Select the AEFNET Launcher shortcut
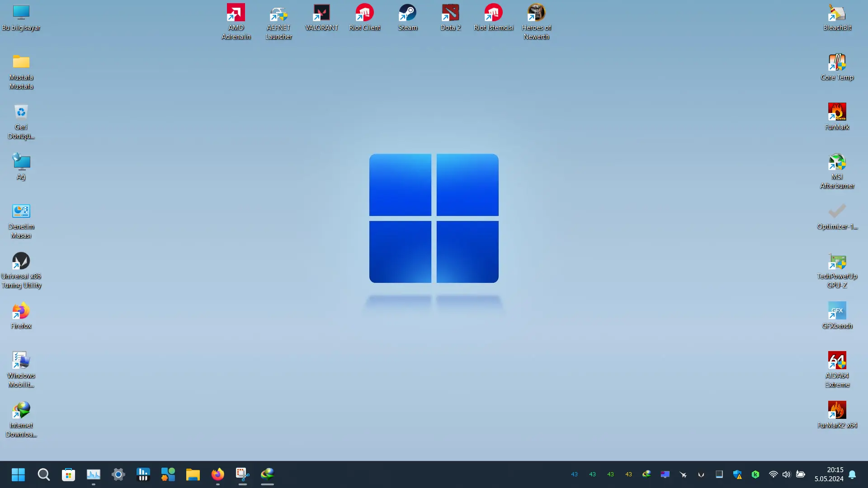The image size is (868, 488). coord(278,22)
